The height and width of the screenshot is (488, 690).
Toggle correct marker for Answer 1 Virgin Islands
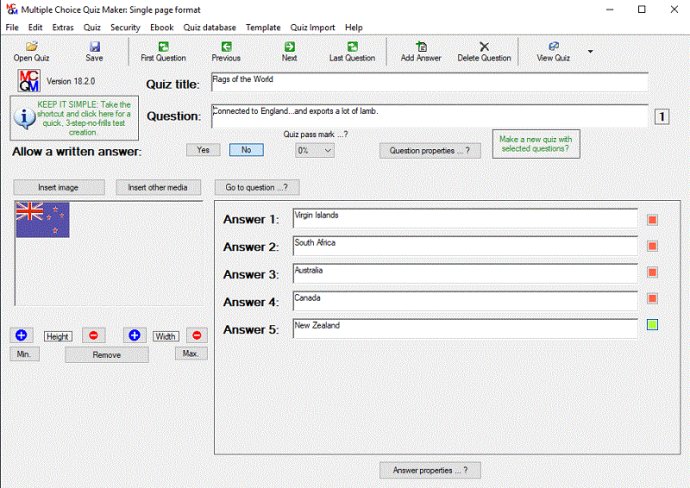click(x=652, y=220)
